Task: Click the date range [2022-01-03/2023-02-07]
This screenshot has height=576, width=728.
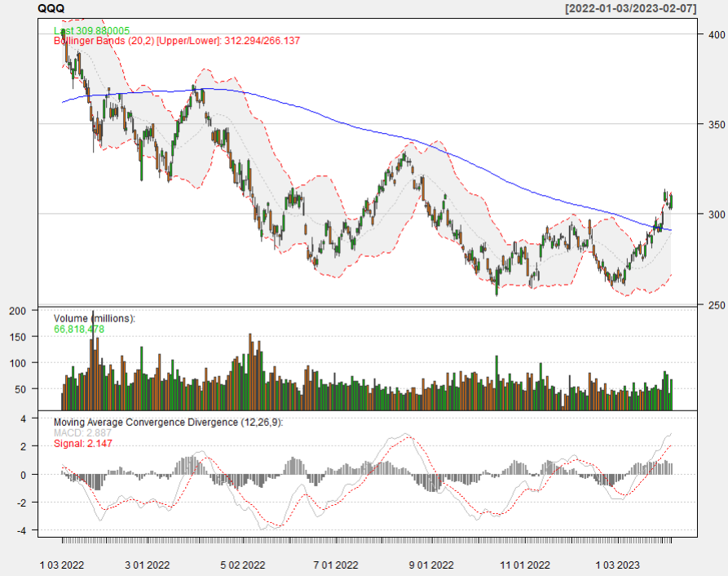Action: click(x=630, y=8)
